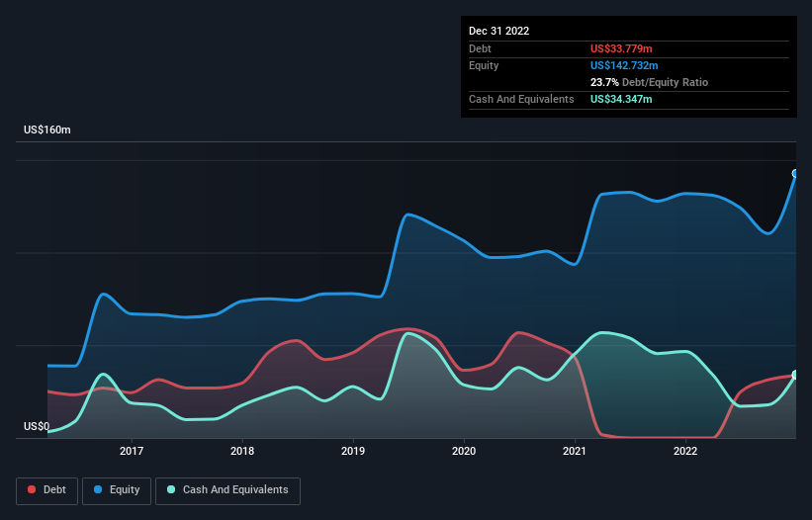Click the Debt value US$33.779m
812x520 pixels.
[x=621, y=48]
